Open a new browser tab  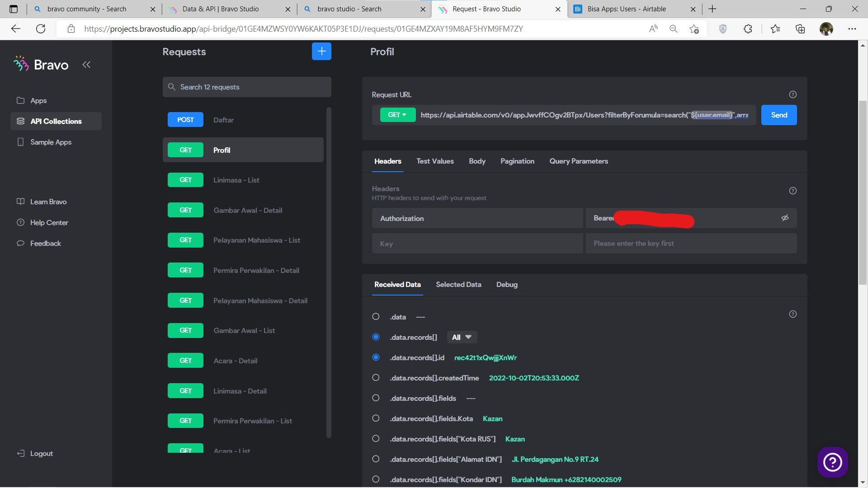pos(712,9)
